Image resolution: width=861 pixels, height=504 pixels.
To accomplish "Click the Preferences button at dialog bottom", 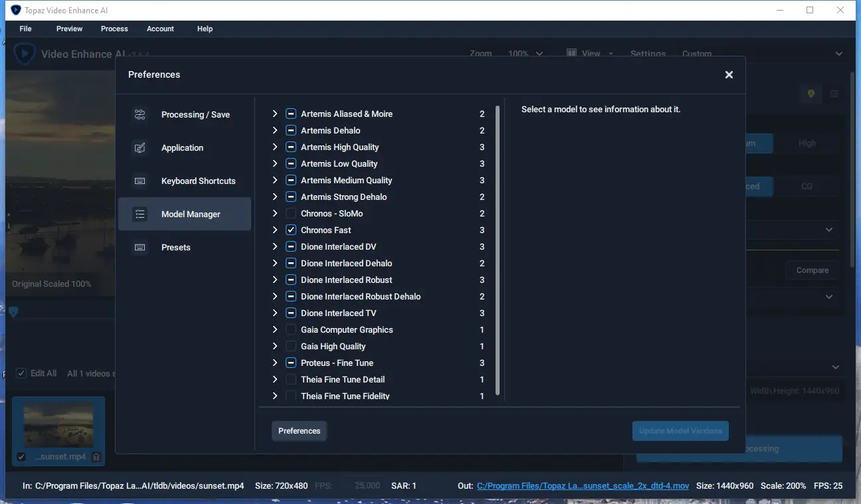I will tap(299, 431).
